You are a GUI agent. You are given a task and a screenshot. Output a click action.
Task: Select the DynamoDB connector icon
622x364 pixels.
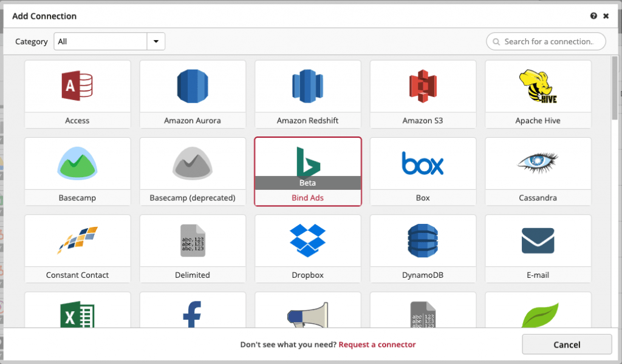[423, 240]
